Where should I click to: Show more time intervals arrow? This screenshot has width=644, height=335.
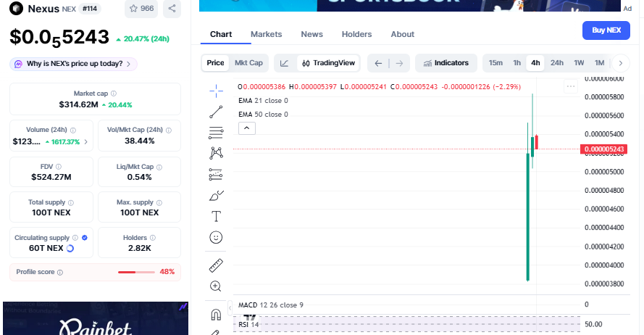coord(621,63)
